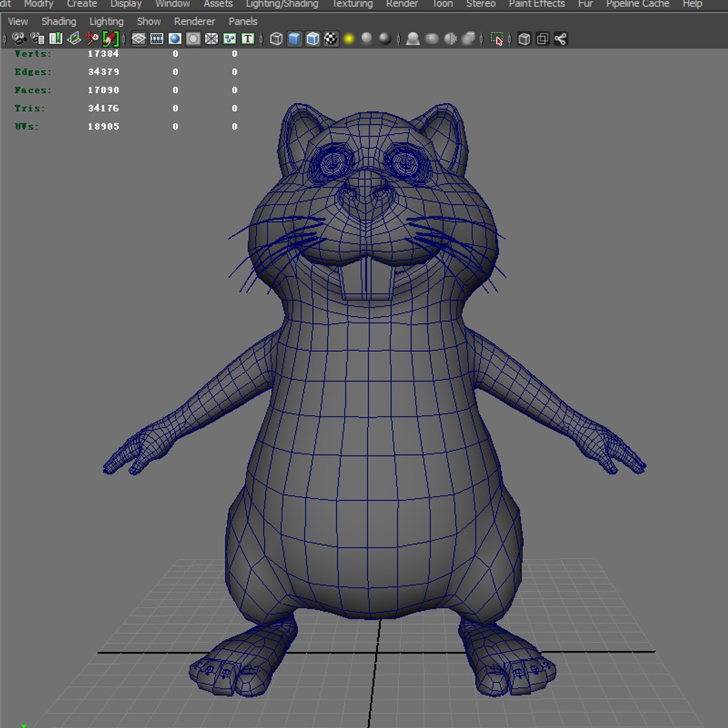Open the Panels menu
Image resolution: width=728 pixels, height=728 pixels.
(x=243, y=22)
